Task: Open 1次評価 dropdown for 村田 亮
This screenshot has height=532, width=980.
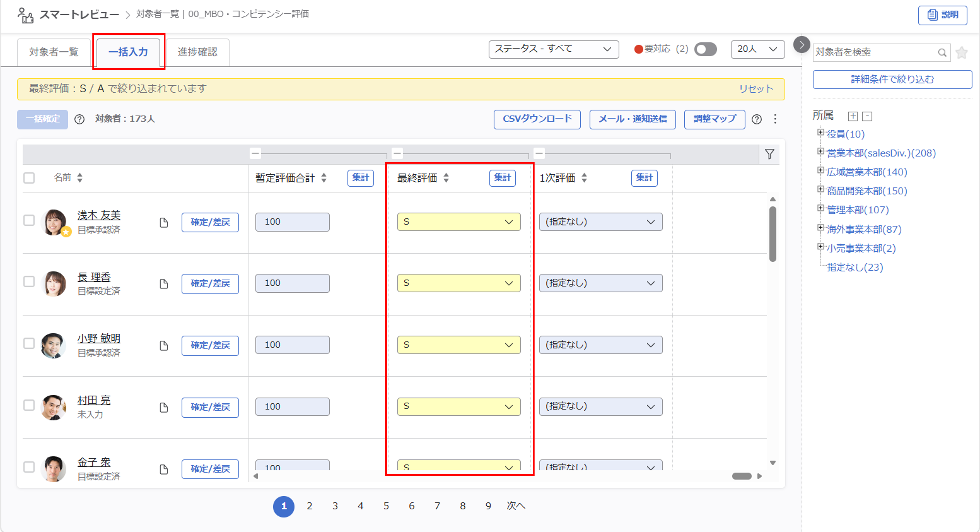Action: click(x=600, y=406)
